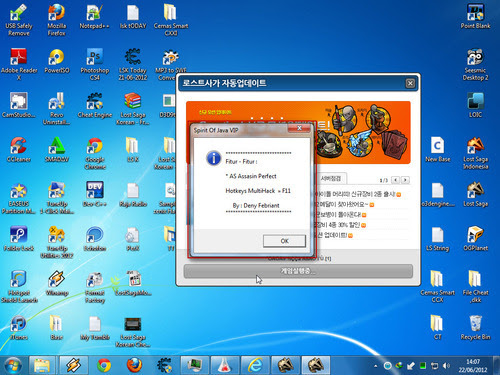The width and height of the screenshot is (500, 375).
Task: Open TuneUp Utilities 2012 shortcut
Action: pos(56,242)
